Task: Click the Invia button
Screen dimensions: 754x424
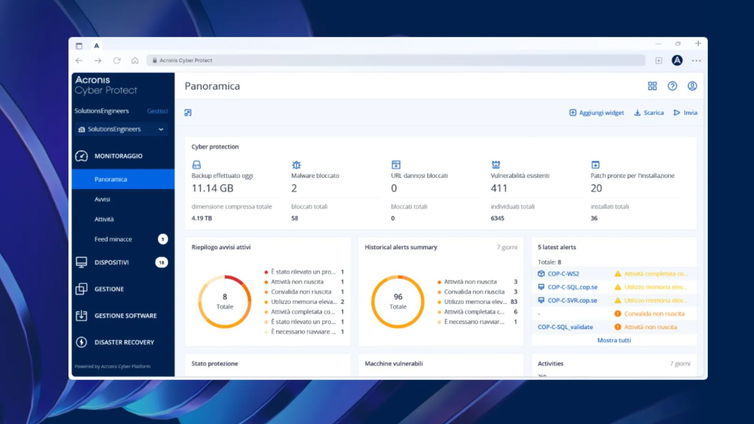Action: [685, 112]
